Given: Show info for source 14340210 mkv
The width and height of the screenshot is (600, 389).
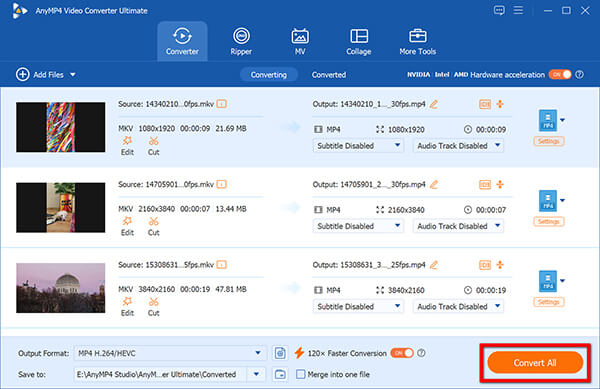Looking at the screenshot, I should (222, 104).
